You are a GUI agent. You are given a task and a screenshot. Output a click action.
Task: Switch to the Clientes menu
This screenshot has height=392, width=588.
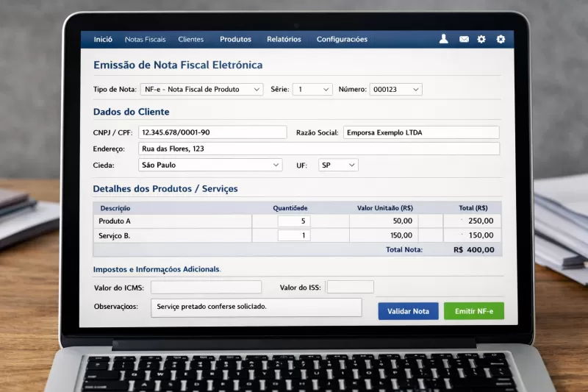point(191,39)
